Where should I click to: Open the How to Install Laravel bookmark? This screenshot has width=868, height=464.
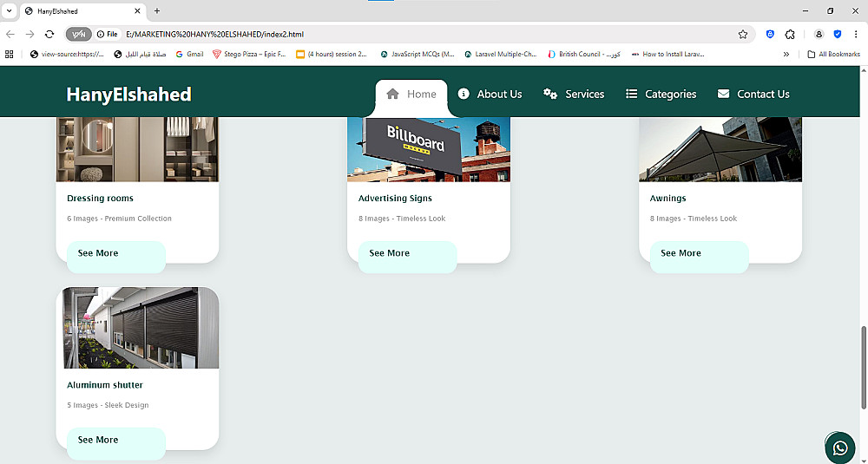coord(668,54)
